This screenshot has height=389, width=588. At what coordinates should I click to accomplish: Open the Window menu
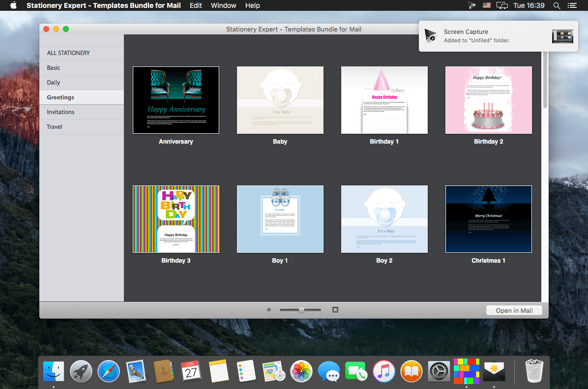coord(224,5)
